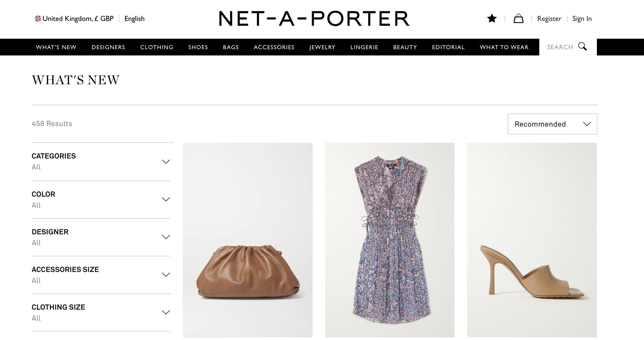Click the Register link

549,19
